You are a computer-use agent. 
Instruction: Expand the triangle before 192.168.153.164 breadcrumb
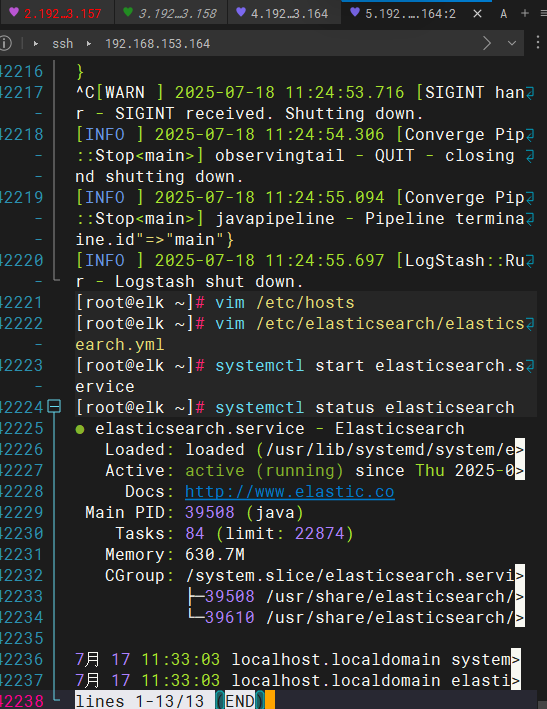pos(89,44)
